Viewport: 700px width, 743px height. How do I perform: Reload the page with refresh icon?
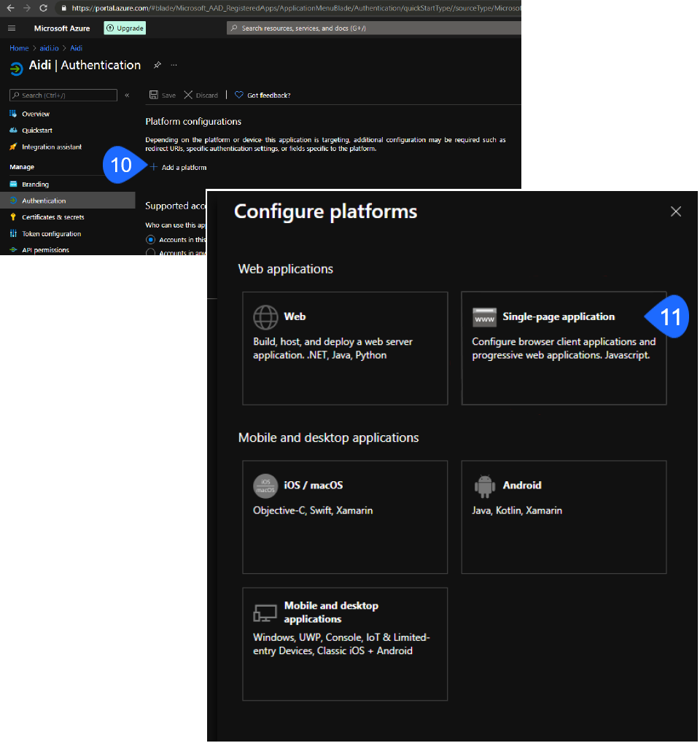43,8
